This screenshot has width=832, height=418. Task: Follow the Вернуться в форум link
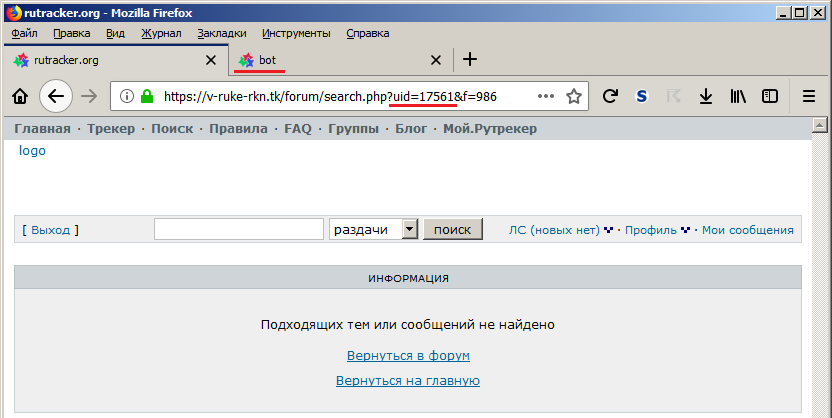tap(408, 356)
